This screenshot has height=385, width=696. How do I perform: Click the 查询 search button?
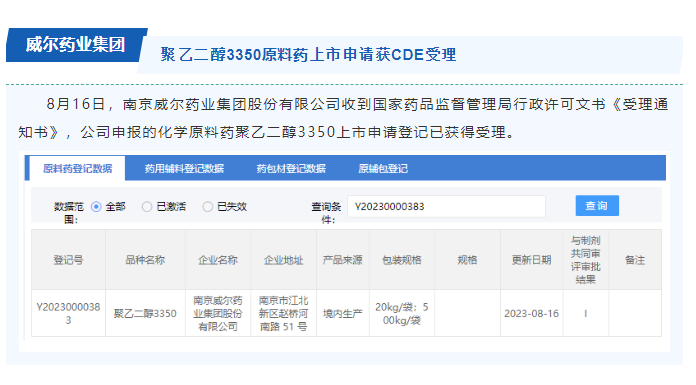point(597,206)
